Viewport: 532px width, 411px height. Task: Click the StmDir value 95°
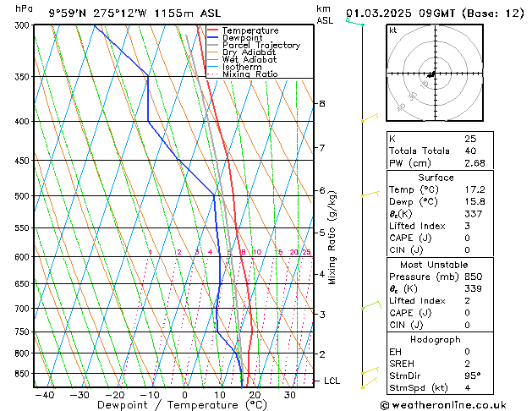coord(472,376)
